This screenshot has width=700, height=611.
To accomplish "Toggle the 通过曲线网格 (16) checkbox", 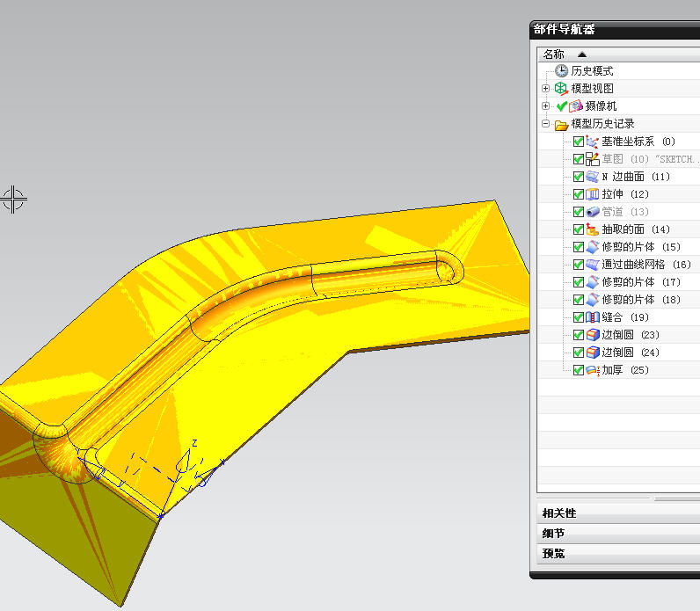I will pyautogui.click(x=578, y=265).
